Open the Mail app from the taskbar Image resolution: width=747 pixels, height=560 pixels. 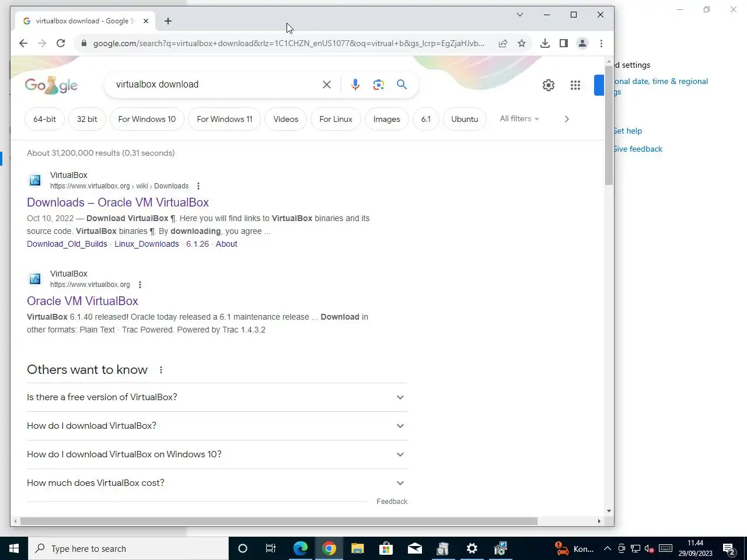click(415, 548)
